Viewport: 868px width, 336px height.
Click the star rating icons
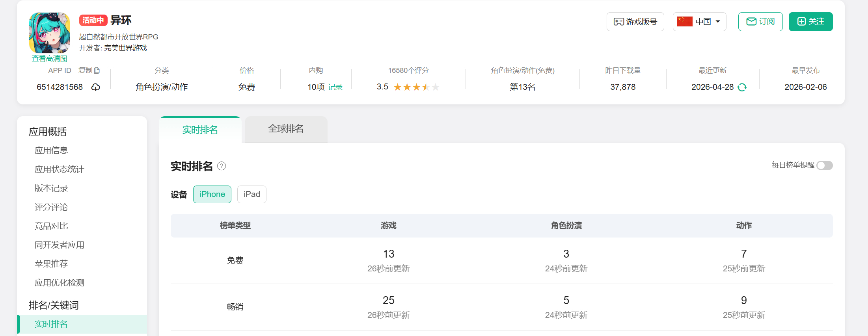pyautogui.click(x=416, y=87)
